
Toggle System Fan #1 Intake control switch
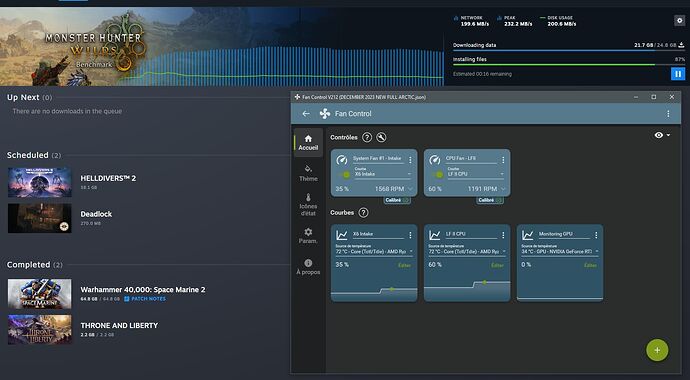(x=345, y=175)
